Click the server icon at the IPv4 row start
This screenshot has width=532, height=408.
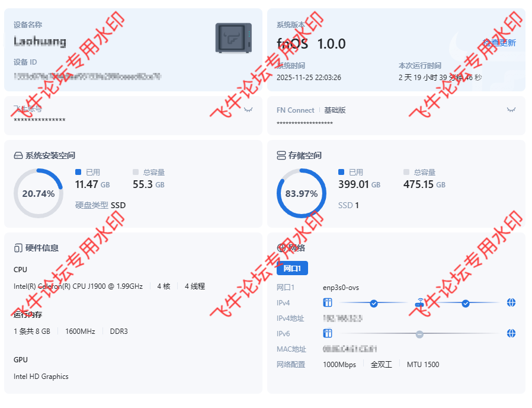point(328,302)
